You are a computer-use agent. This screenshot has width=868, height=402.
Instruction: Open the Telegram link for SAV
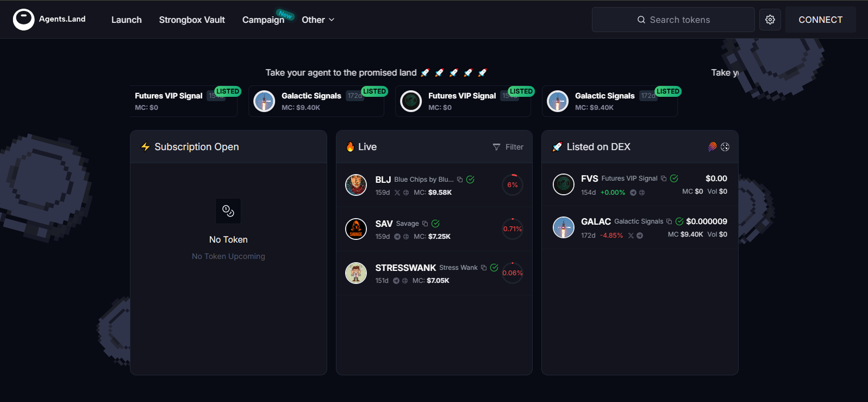click(x=397, y=237)
